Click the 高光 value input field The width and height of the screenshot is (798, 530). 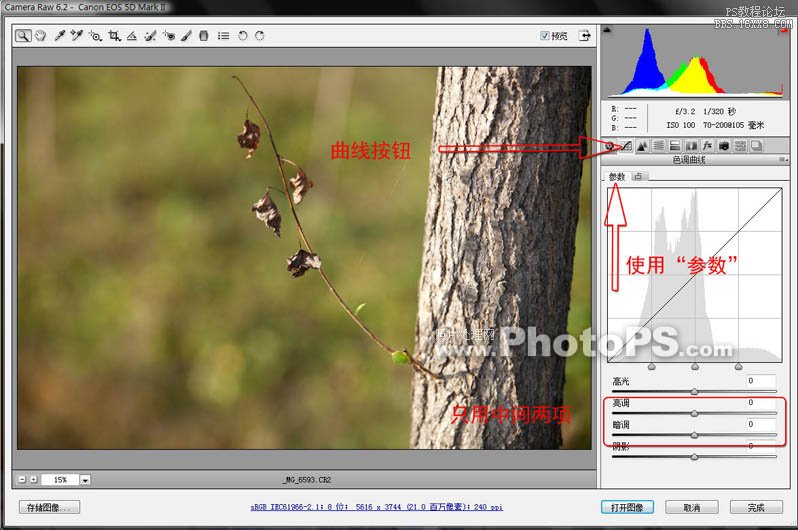761,381
